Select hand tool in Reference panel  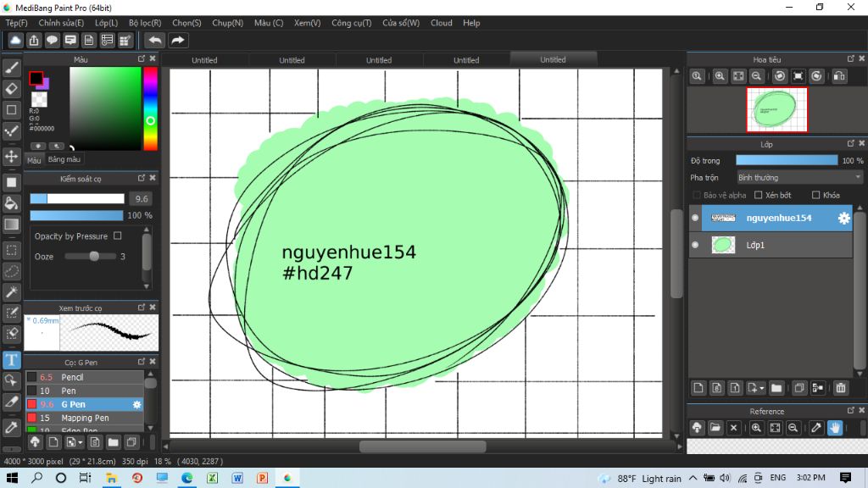pos(835,427)
